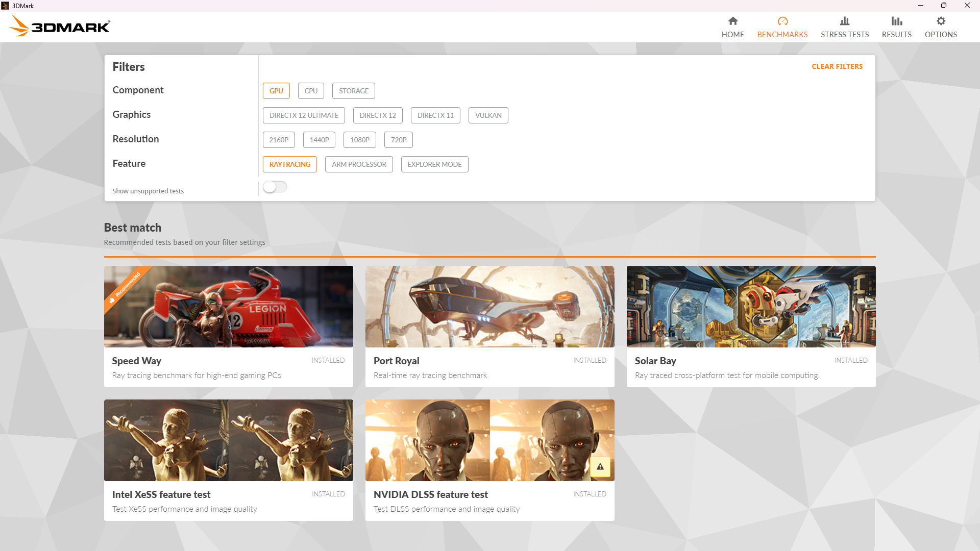Open Options via the gear icon

point(940,21)
